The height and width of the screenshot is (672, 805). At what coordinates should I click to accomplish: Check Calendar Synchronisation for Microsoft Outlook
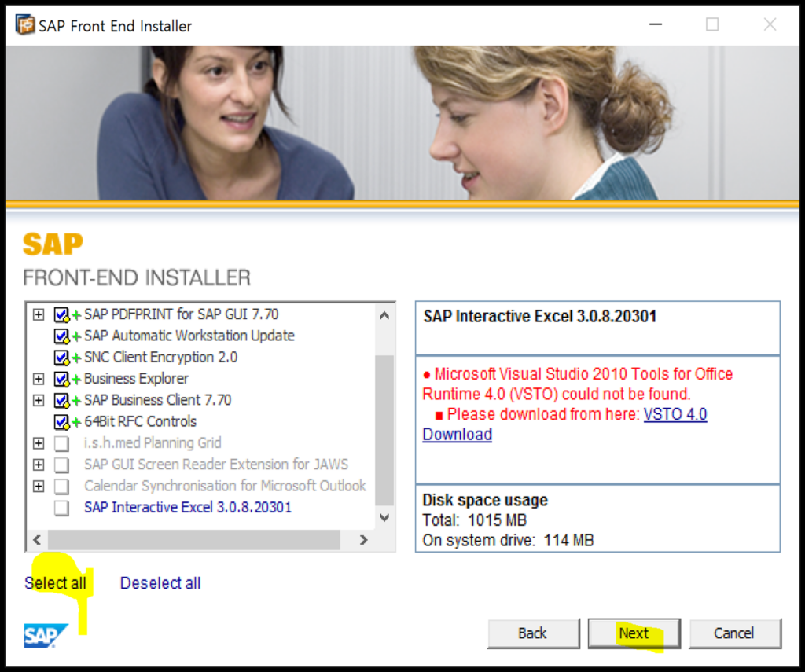pos(61,487)
